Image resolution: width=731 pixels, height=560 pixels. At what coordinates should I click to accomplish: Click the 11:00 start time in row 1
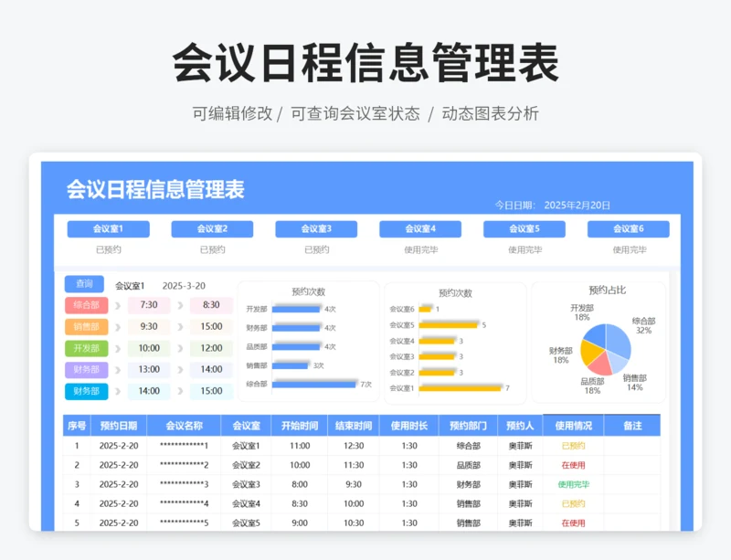coord(300,446)
